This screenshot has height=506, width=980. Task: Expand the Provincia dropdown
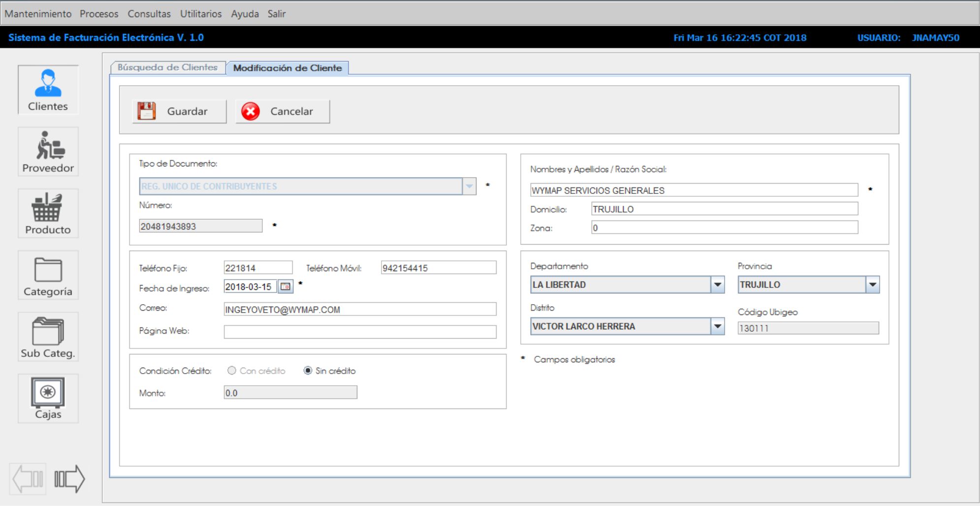[x=872, y=285]
